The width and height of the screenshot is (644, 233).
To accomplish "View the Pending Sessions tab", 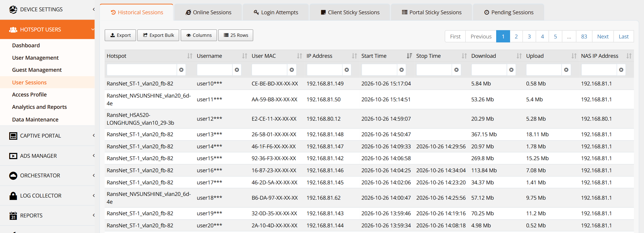I will (509, 12).
